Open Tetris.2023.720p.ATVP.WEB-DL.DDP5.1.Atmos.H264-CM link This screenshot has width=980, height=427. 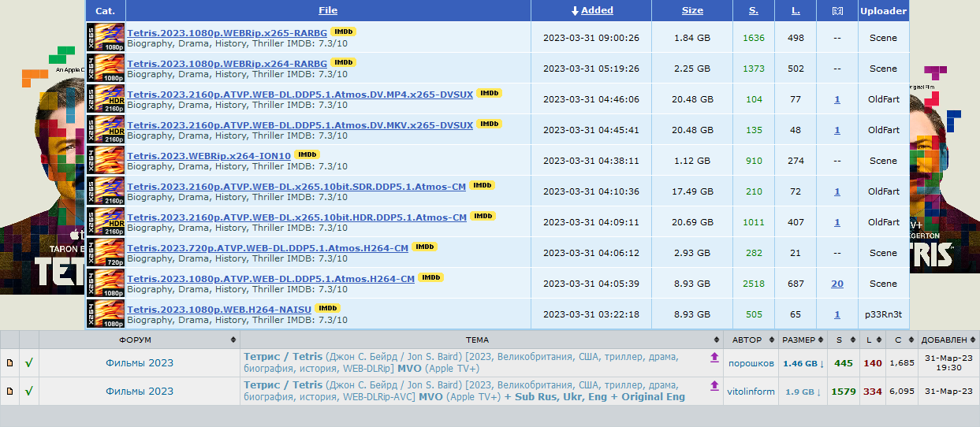click(268, 248)
